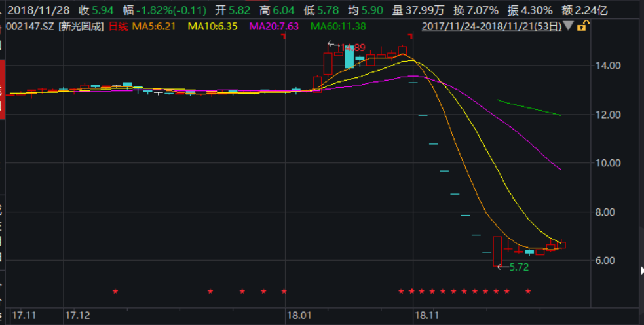Click the red range flag marker near 18.01
Image resolution: width=644 pixels, height=325 pixels.
pyautogui.click(x=284, y=37)
